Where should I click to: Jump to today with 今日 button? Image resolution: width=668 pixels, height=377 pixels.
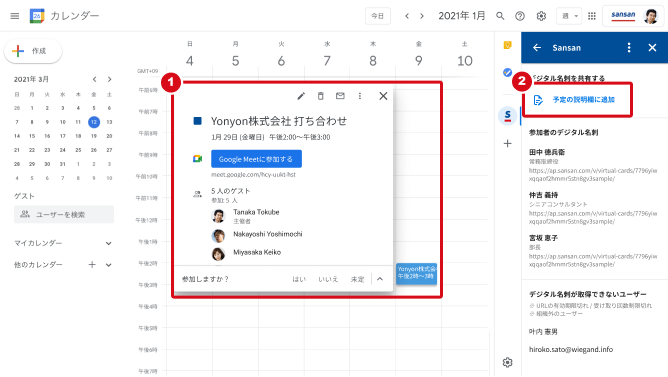pos(378,16)
